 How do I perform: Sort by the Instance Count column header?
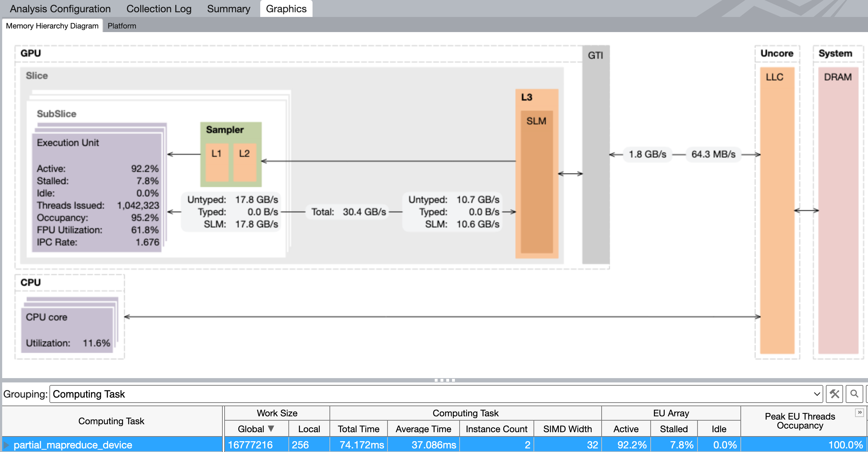point(496,429)
